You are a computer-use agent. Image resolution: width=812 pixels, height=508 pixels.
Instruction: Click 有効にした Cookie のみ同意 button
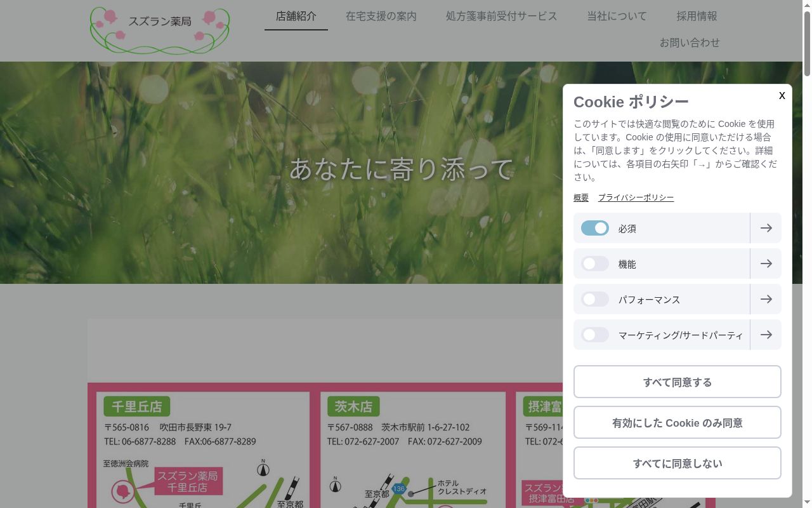678,422
